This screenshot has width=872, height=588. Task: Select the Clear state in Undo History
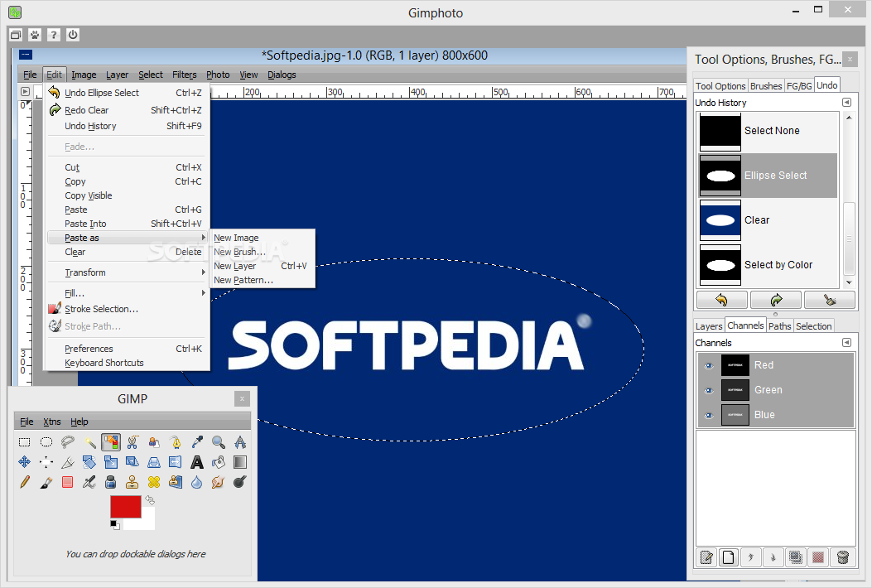pyautogui.click(x=768, y=220)
